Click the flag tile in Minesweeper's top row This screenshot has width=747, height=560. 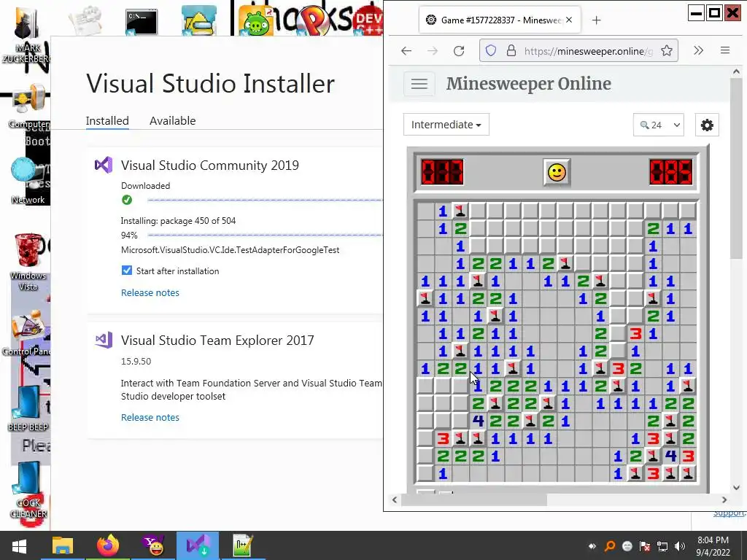(x=460, y=211)
